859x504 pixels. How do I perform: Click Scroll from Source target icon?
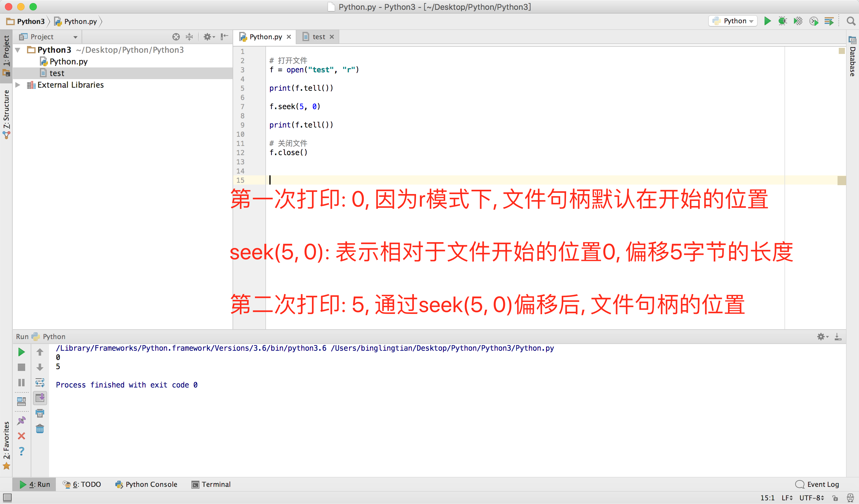(176, 37)
